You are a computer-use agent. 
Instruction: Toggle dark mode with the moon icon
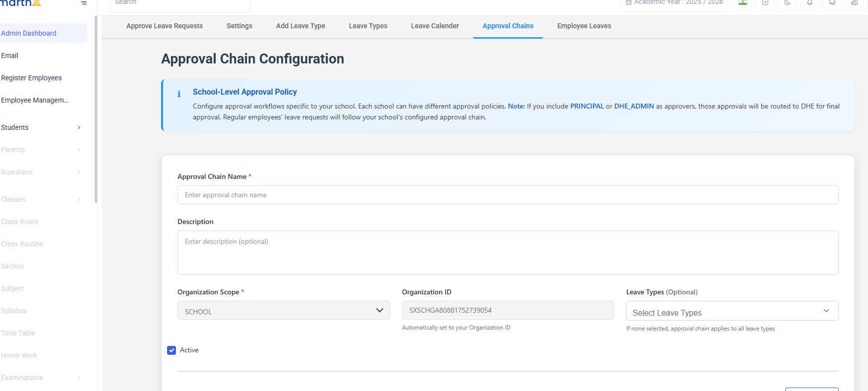pyautogui.click(x=787, y=2)
